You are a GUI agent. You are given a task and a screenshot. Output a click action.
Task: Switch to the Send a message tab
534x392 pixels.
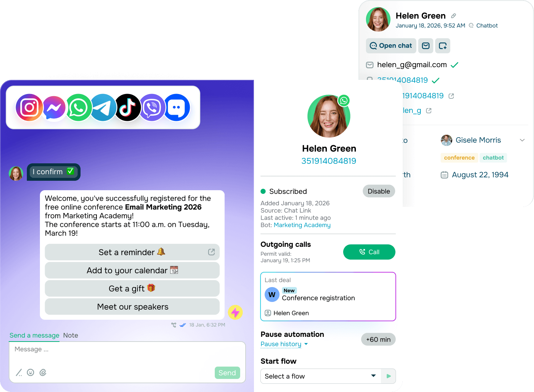(x=34, y=335)
